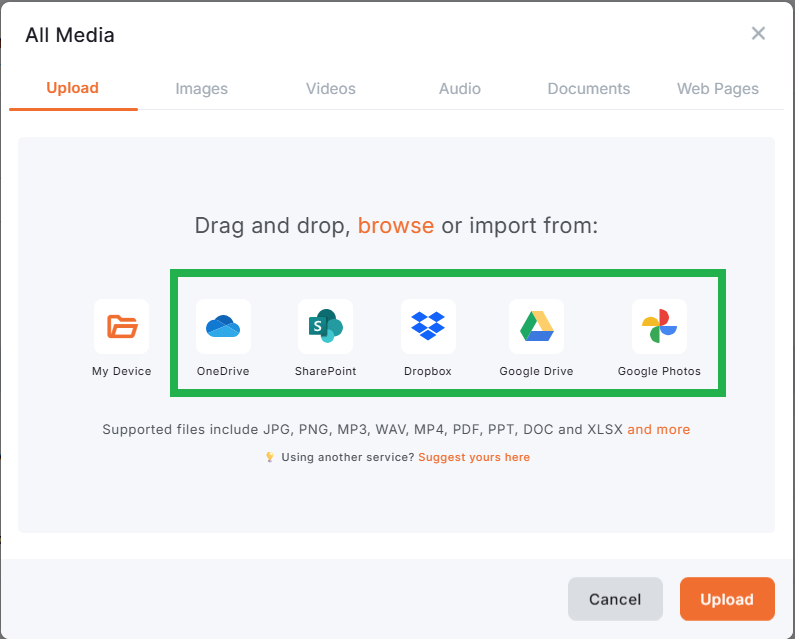Image resolution: width=795 pixels, height=639 pixels.
Task: Go to the Videos tab
Action: click(x=331, y=89)
